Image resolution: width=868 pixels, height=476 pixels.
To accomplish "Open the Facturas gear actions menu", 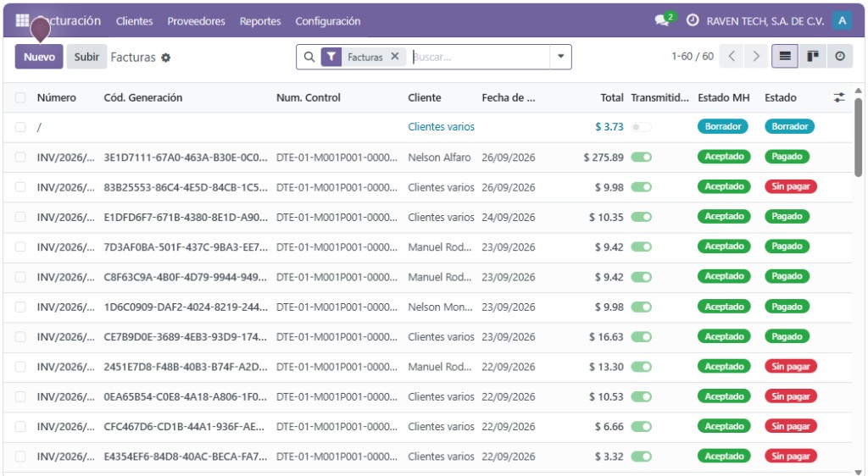I will point(165,58).
